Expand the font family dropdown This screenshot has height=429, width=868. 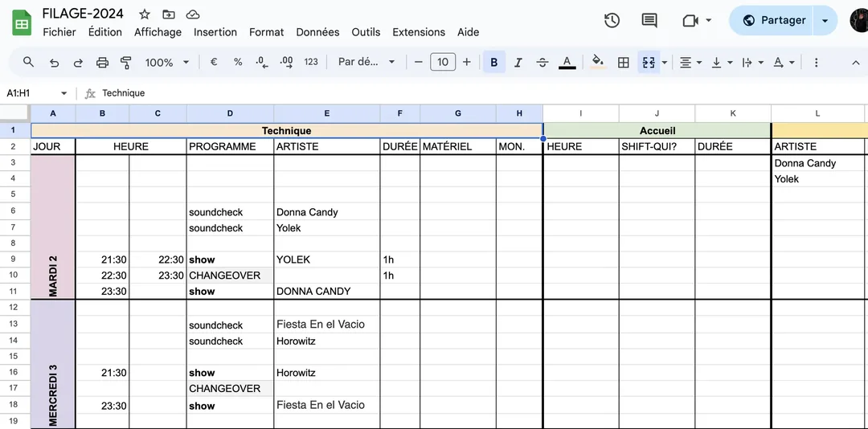point(366,62)
